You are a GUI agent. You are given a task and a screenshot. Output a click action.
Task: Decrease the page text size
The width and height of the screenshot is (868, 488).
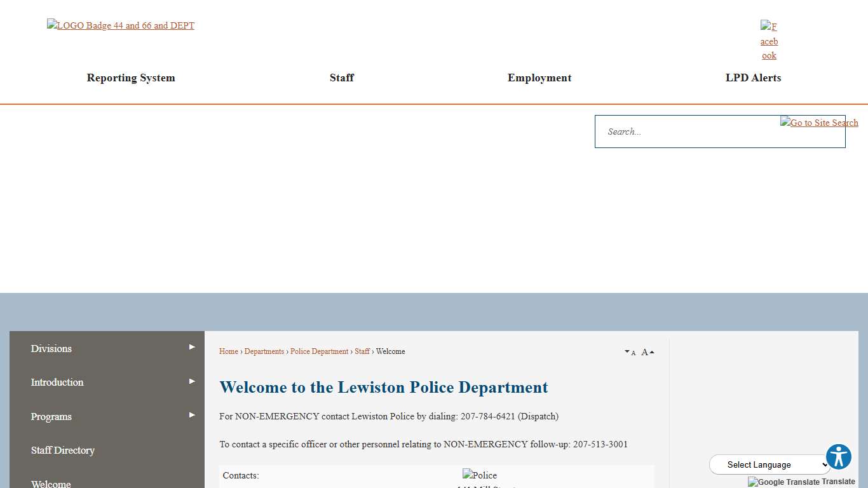click(x=630, y=352)
